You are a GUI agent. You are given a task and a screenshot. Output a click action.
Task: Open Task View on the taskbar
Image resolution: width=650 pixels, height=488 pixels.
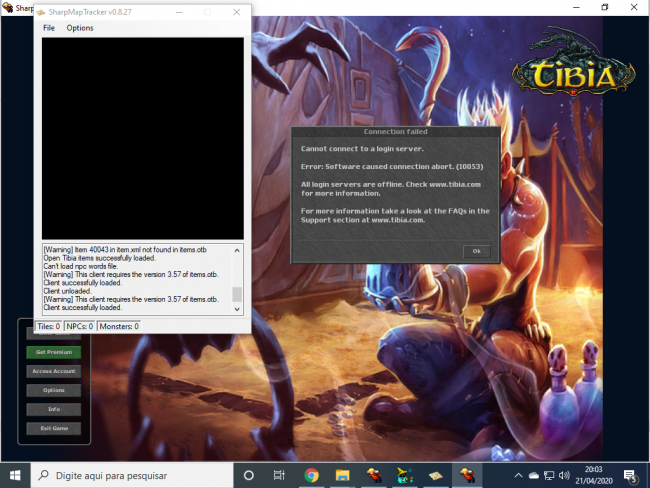click(279, 475)
